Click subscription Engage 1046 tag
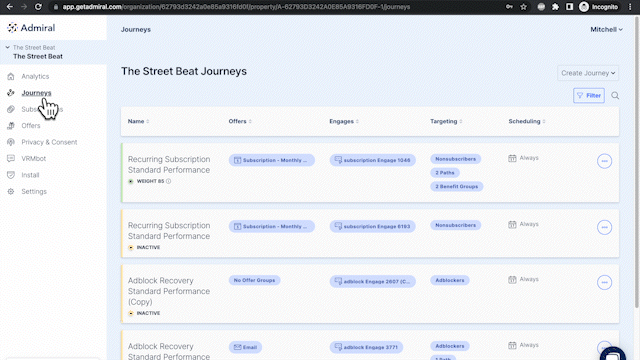This screenshot has height=360, width=640. tap(373, 160)
